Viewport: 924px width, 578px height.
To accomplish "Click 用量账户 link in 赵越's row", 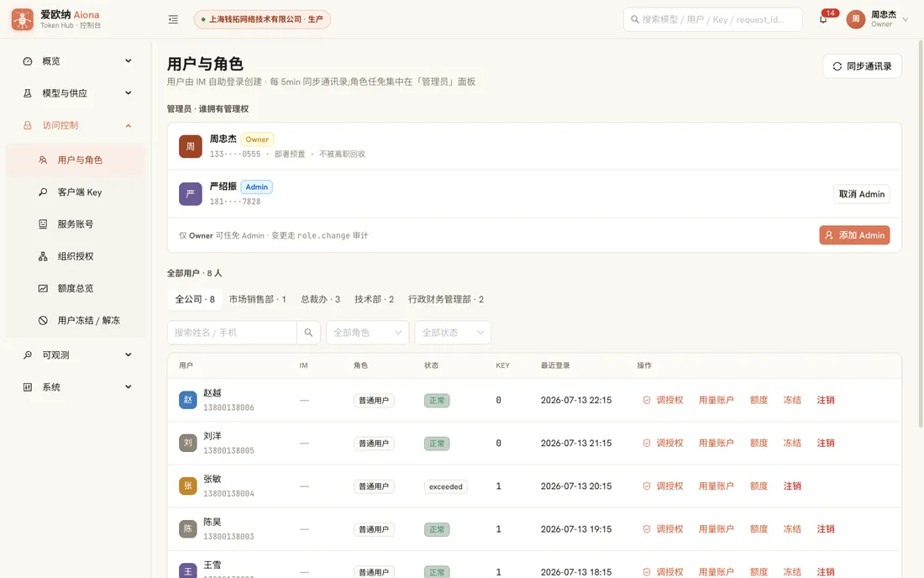I will point(716,400).
